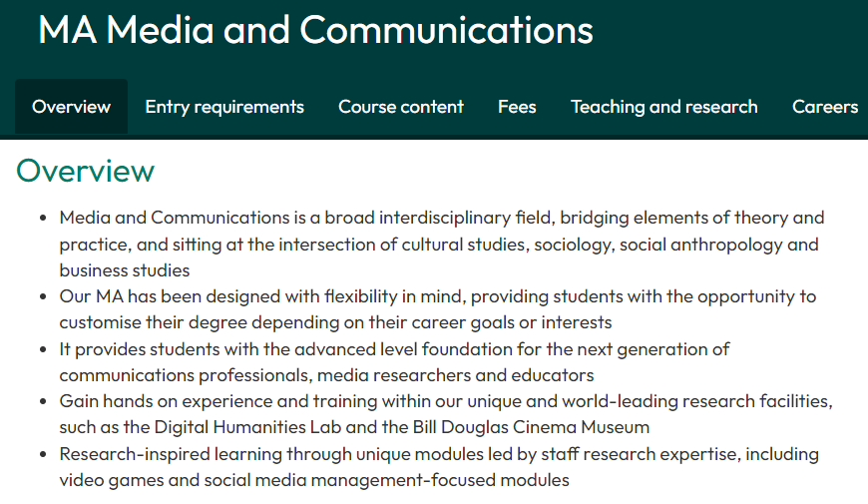Click the words 'business studies' in first bullet
The image size is (868, 504).
click(x=125, y=270)
